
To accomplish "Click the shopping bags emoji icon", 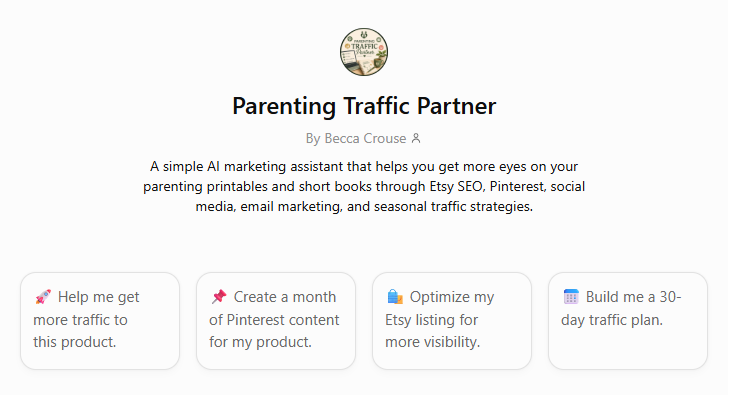I will [x=395, y=297].
